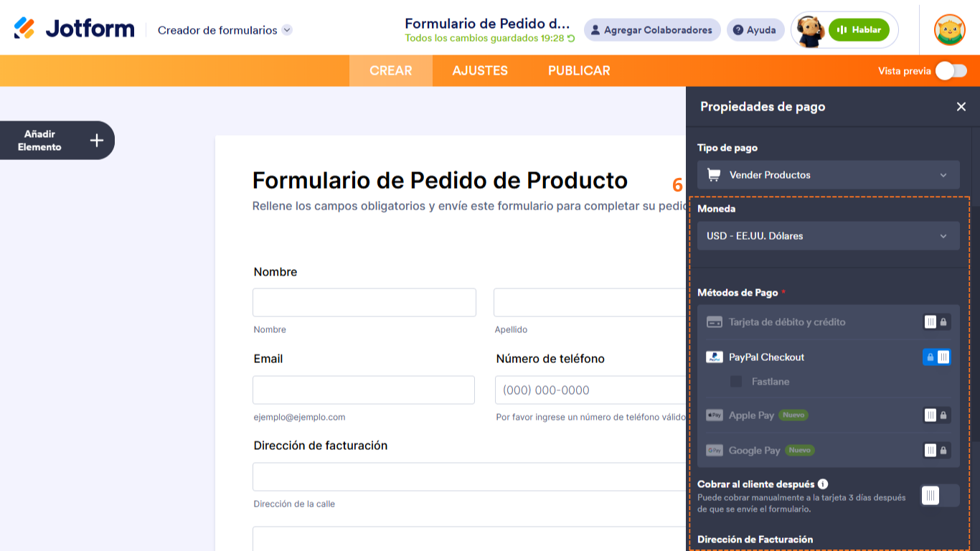
Task: Click the shopping cart icon for Vender Productos
Action: (x=714, y=175)
